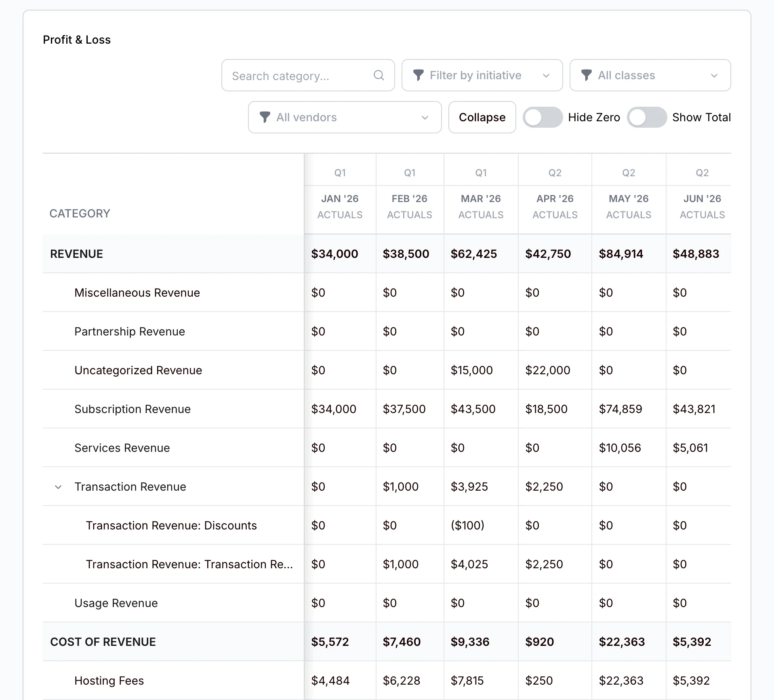This screenshot has height=700, width=774.
Task: Click the funnel icon in Filter by initiative
Action: 419,75
